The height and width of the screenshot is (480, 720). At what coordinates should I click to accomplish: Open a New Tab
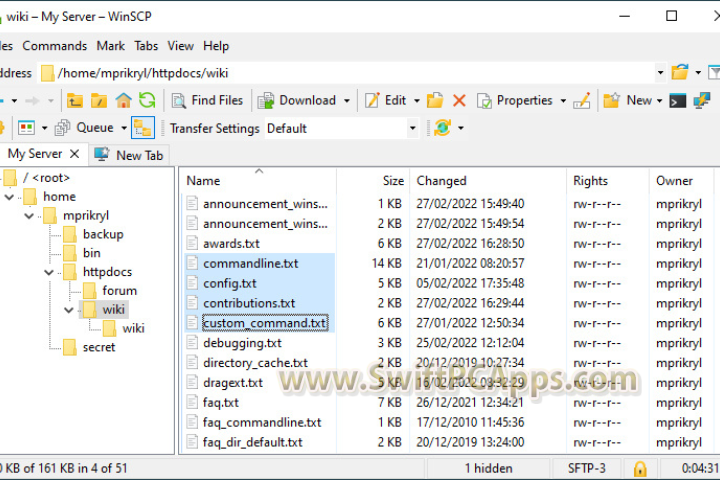pyautogui.click(x=129, y=155)
